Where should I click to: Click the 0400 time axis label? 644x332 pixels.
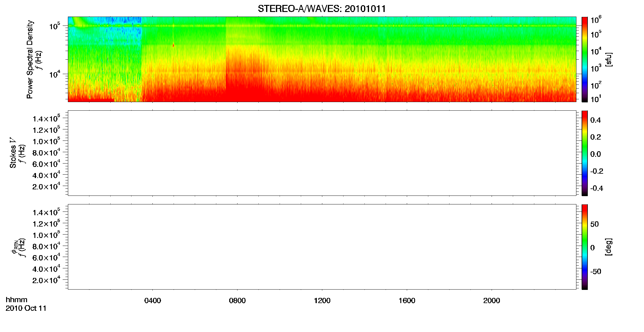(153, 301)
